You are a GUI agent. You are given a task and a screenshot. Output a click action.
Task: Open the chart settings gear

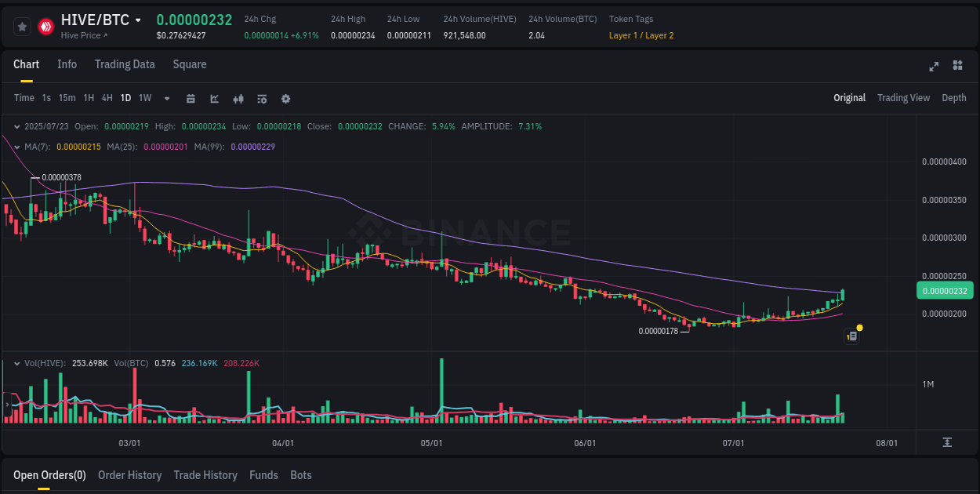(x=285, y=98)
